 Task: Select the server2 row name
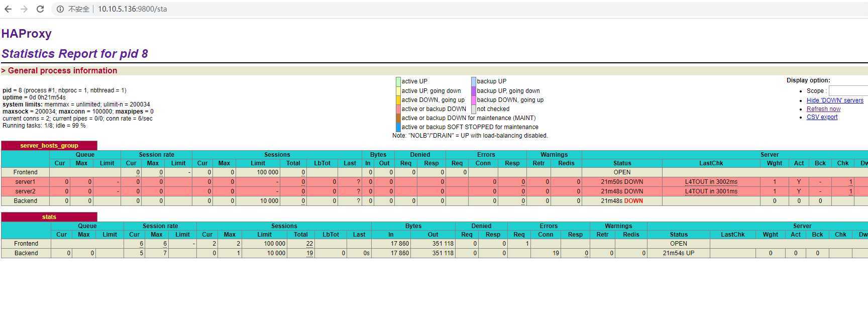pos(26,191)
